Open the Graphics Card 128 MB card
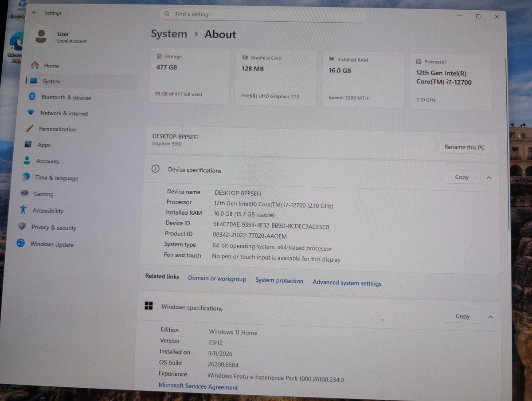This screenshot has width=532, height=401. pos(276,77)
